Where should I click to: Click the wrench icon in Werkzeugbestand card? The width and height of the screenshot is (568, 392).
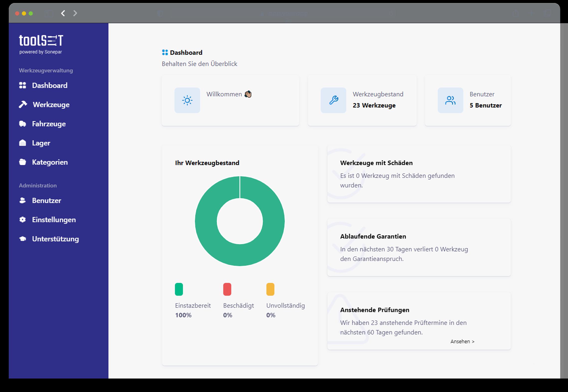click(x=333, y=100)
